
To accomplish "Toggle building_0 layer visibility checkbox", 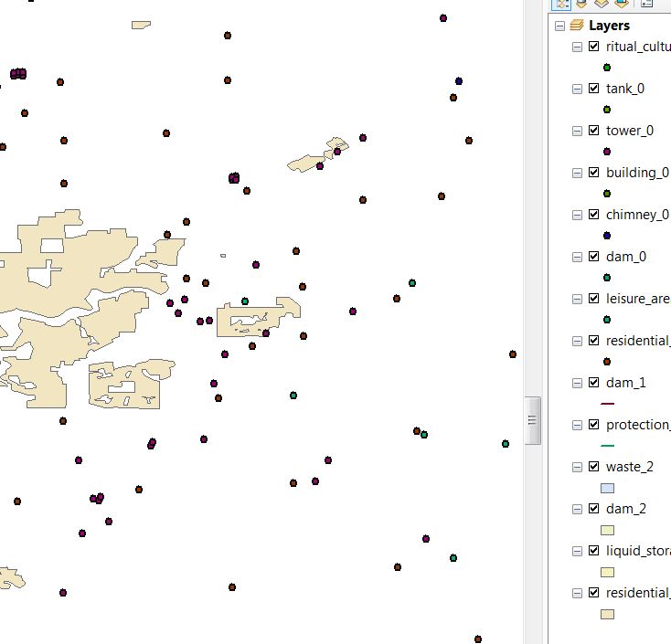I will pos(593,173).
